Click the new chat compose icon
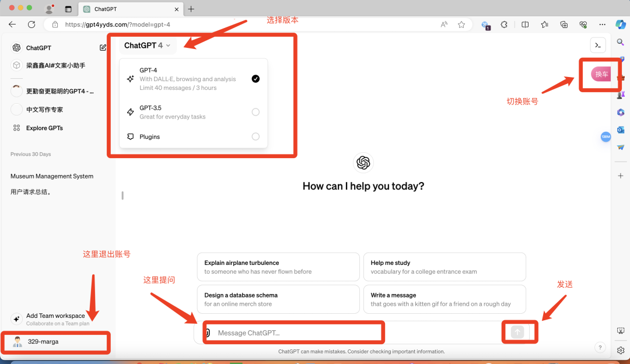Screen dimensions: 630x364 pos(103,48)
